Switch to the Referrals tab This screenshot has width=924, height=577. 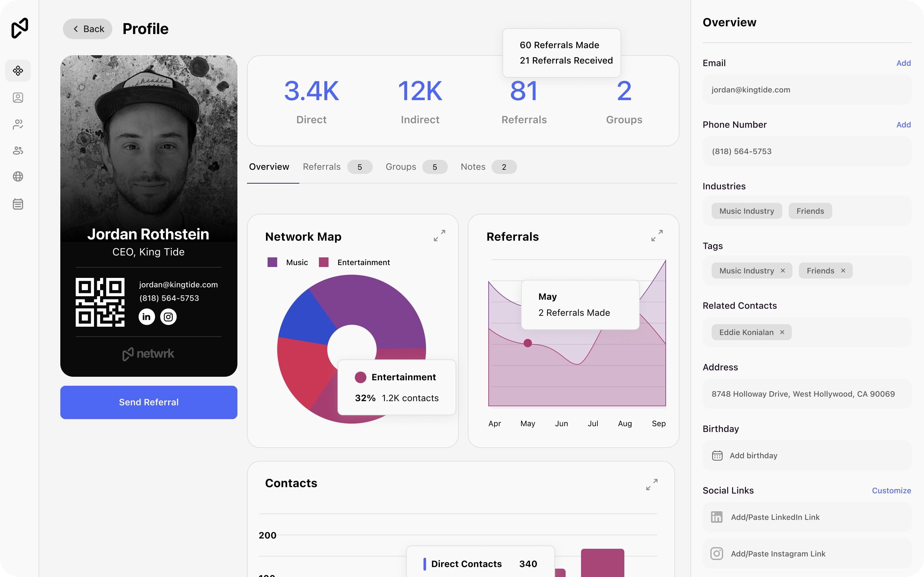pyautogui.click(x=321, y=167)
